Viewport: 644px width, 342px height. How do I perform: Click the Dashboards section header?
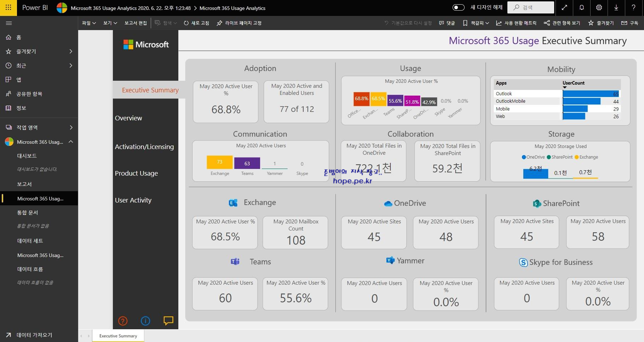(27, 156)
